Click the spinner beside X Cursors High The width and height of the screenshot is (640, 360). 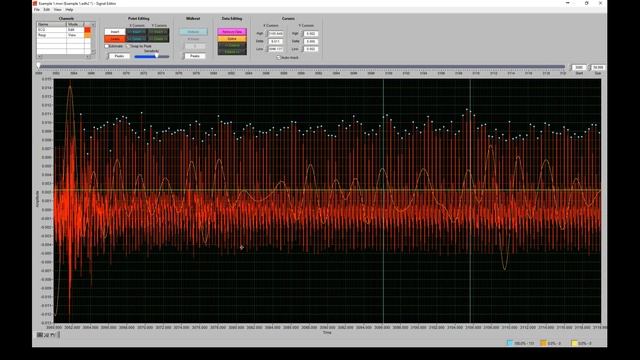point(267,33)
